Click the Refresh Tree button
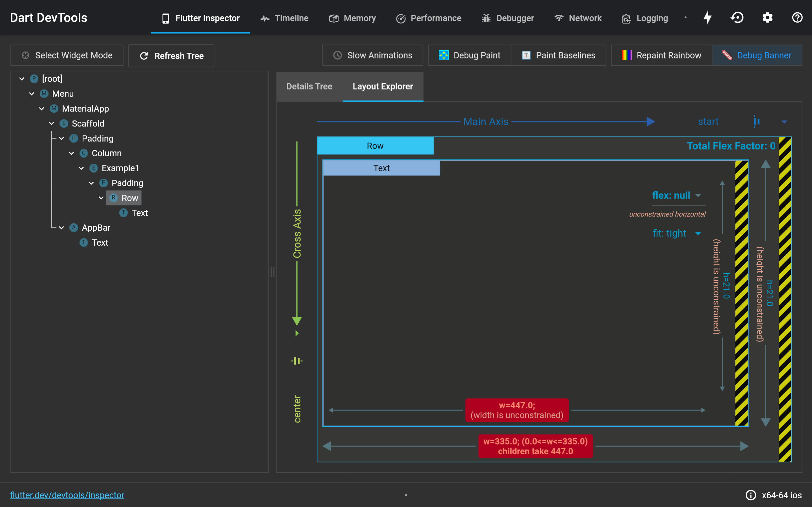 171,56
